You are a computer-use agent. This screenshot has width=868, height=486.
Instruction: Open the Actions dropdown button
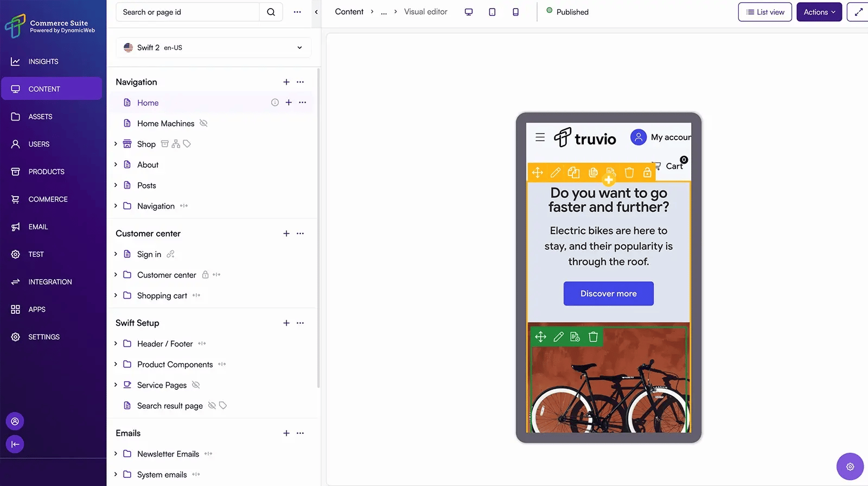(x=819, y=12)
